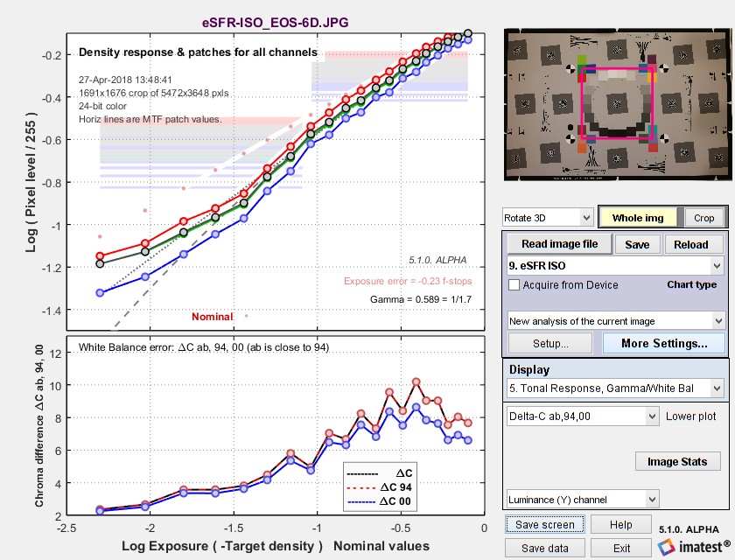The height and width of the screenshot is (560, 735).
Task: Click Save screen button
Action: point(544,524)
